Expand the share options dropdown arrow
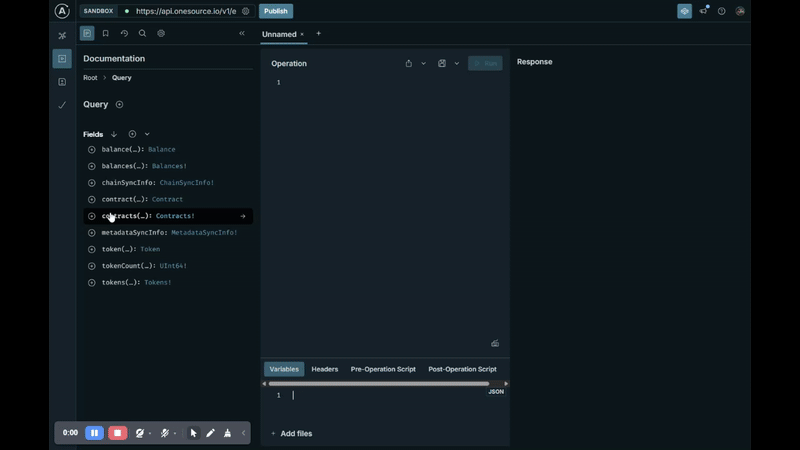Screen dimensions: 800x450 [423, 63]
